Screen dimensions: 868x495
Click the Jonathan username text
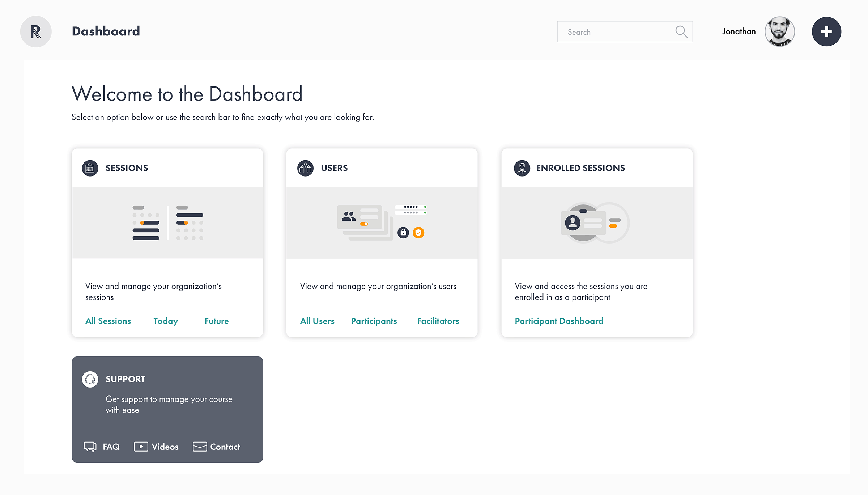point(739,31)
